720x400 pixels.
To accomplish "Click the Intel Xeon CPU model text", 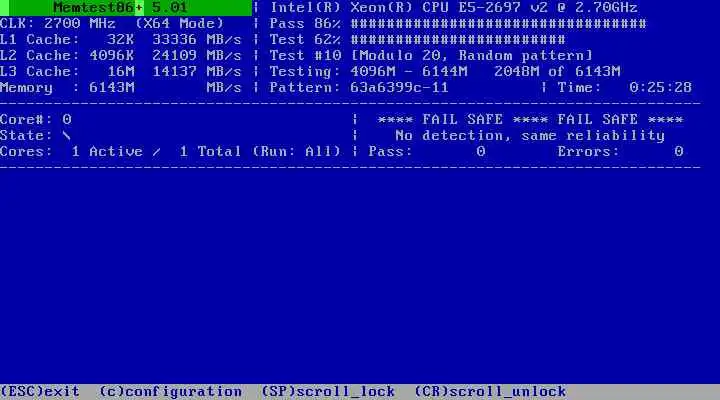I will pyautogui.click(x=454, y=8).
